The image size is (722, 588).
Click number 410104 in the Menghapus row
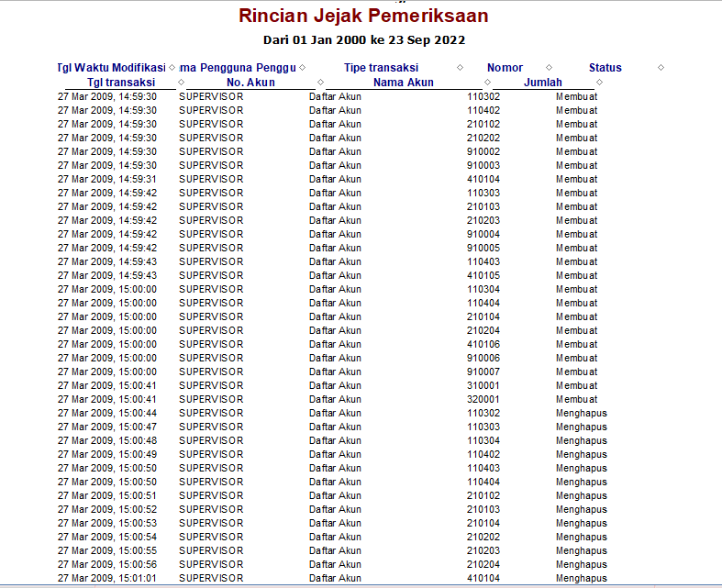pos(483,578)
